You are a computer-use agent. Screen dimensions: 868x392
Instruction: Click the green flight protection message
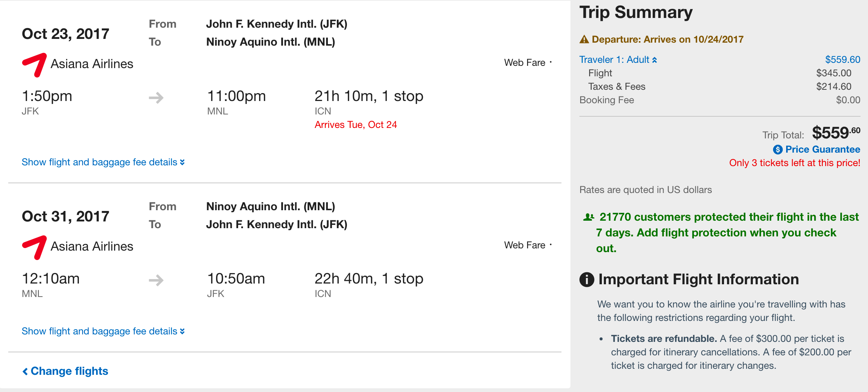pyautogui.click(x=721, y=233)
